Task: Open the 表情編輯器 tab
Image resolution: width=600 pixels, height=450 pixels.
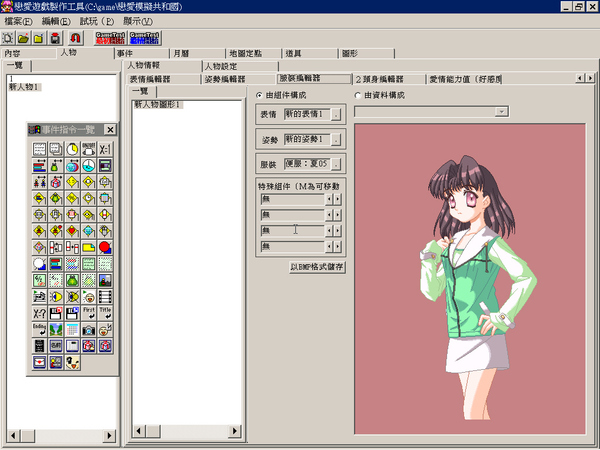Action: tap(163, 79)
